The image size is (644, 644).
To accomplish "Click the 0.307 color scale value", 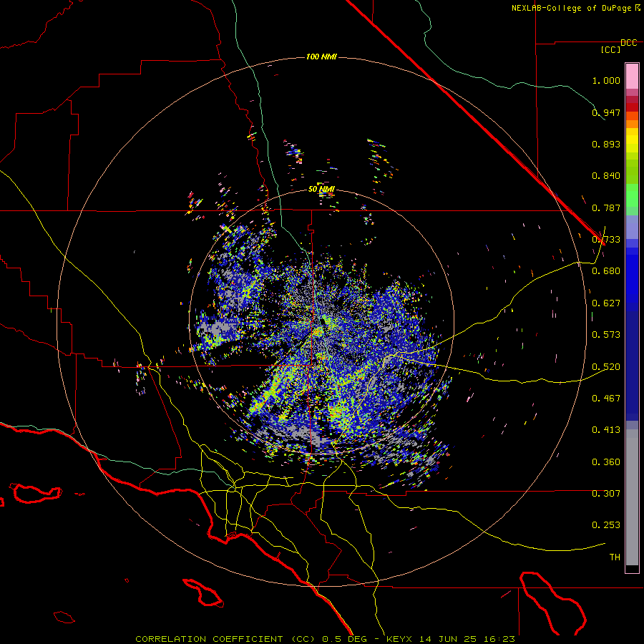I will [x=606, y=494].
